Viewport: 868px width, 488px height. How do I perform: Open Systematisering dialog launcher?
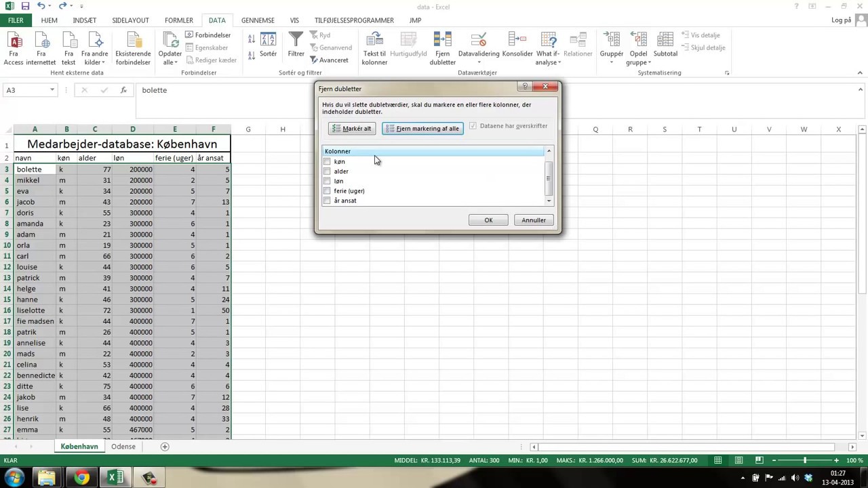tap(726, 73)
